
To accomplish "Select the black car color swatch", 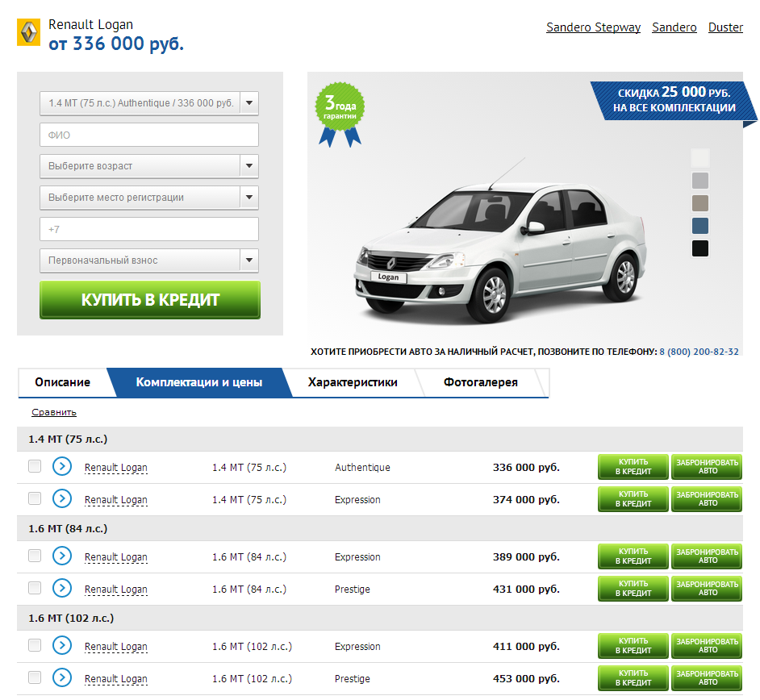I will [x=700, y=248].
